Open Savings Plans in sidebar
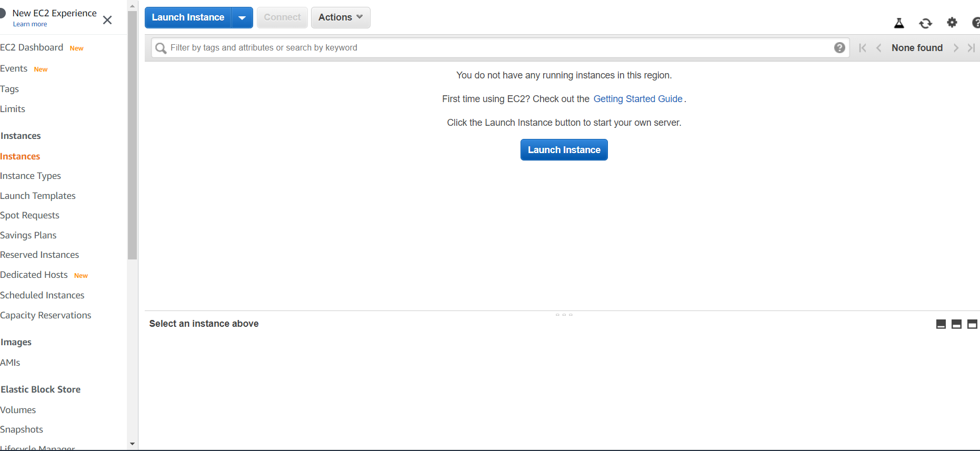The image size is (980, 451). click(28, 235)
